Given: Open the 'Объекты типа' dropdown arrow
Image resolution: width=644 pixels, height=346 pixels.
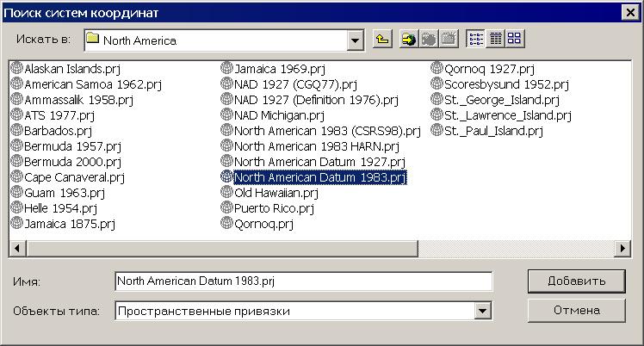Looking at the screenshot, I should point(483,311).
